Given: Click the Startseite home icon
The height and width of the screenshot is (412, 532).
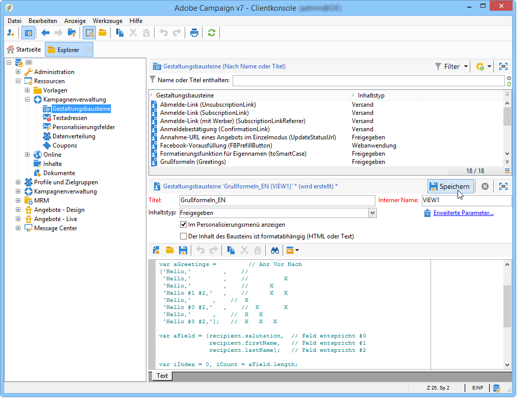Looking at the screenshot, I should (10, 50).
